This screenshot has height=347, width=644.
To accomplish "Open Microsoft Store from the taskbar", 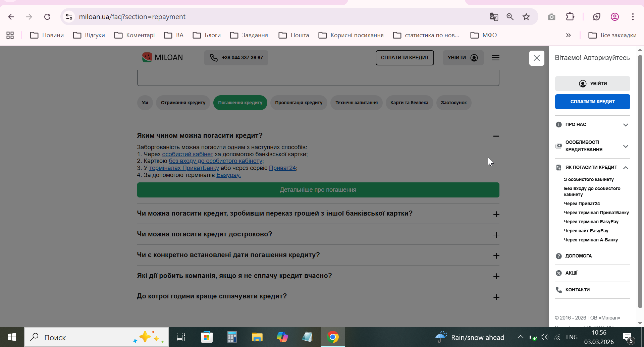I will 207,337.
